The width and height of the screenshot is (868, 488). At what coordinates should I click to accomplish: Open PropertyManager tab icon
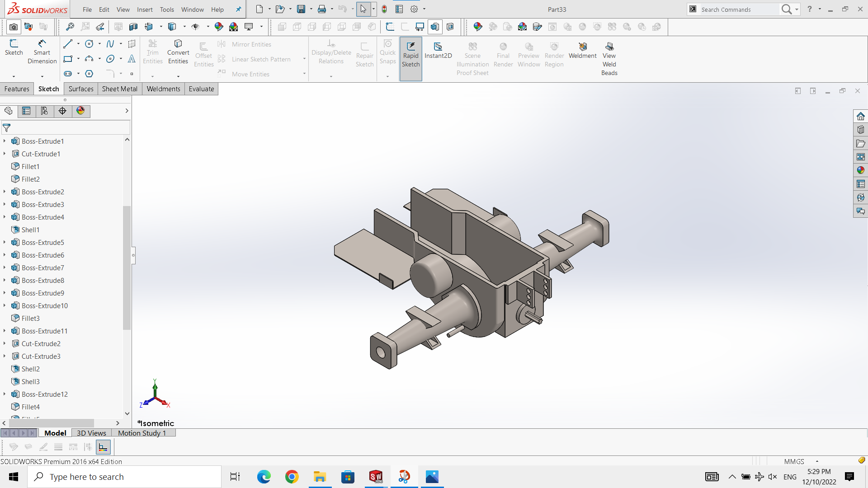point(26,111)
